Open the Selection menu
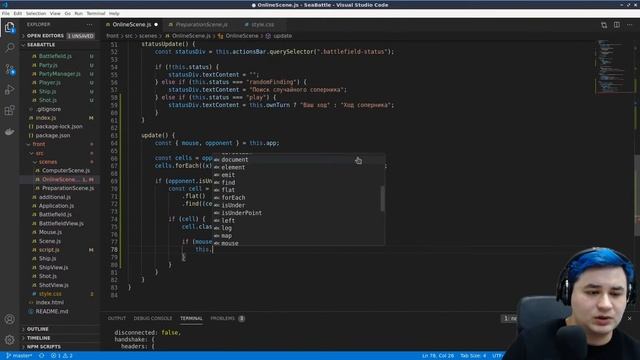 click(x=36, y=13)
